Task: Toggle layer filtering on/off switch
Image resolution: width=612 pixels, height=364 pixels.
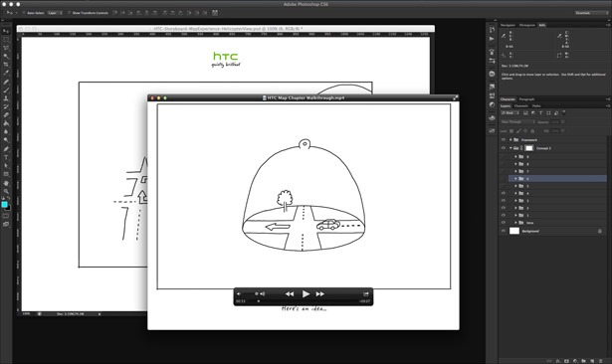Action: click(563, 112)
